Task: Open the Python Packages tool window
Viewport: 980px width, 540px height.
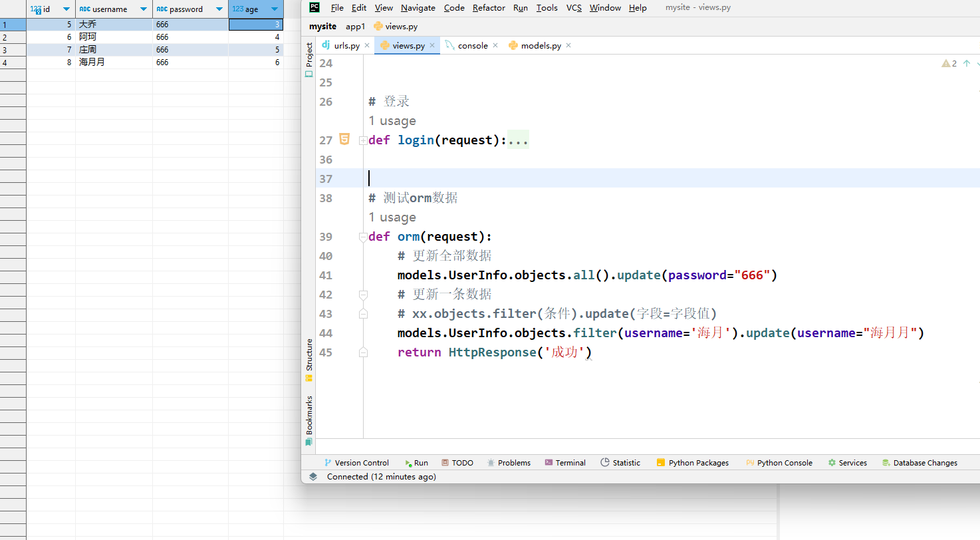Action: pyautogui.click(x=692, y=463)
